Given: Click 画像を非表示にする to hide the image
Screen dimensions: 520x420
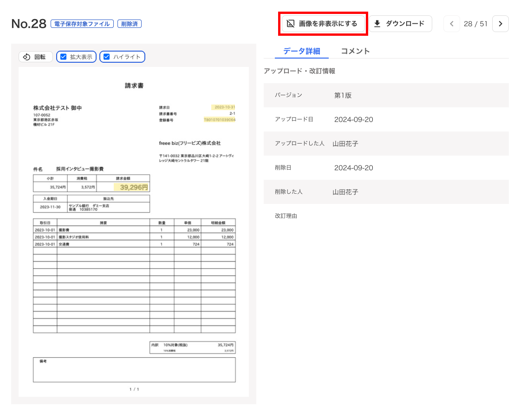Looking at the screenshot, I should tap(322, 23).
